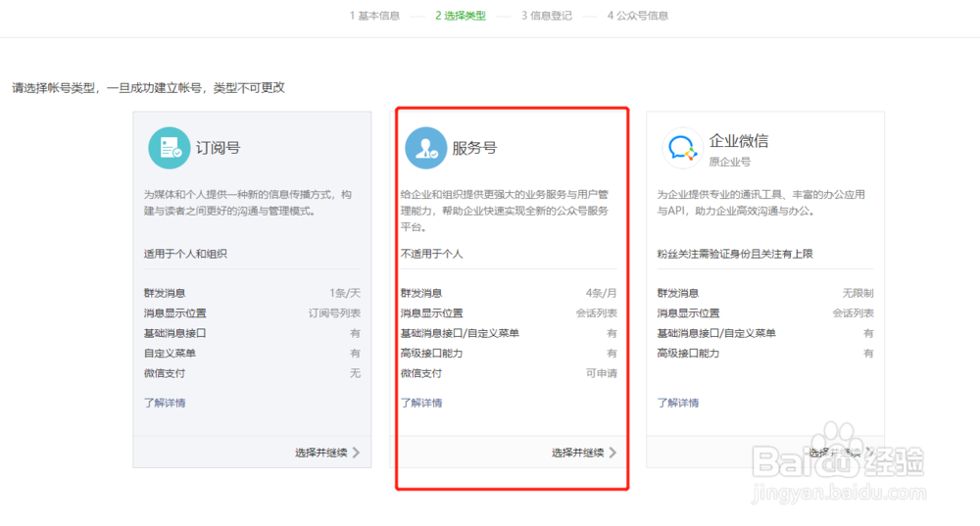
Task: Click 微信支付 row in 订阅号 card
Action: (252, 373)
